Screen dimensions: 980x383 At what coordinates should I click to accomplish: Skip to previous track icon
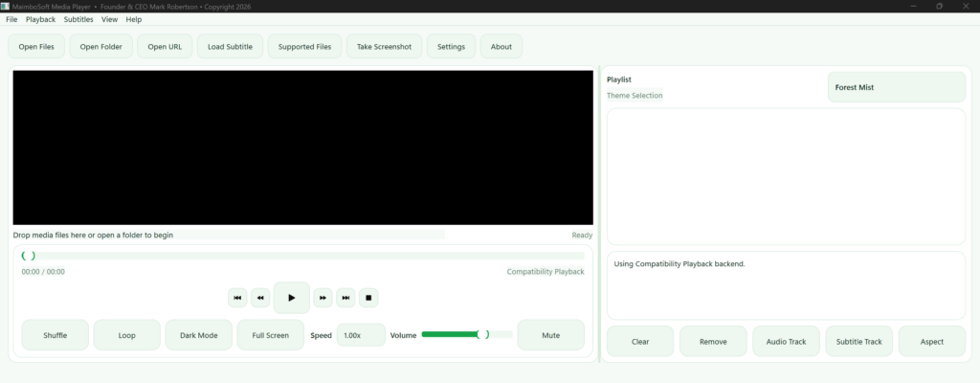237,298
